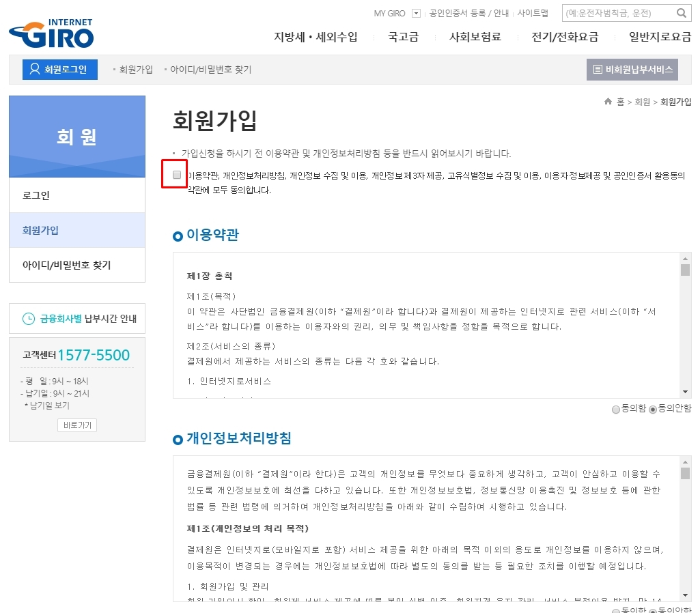Click 개인정보처리방침 box scroll-down arrow
700x613 pixels.
point(685,596)
